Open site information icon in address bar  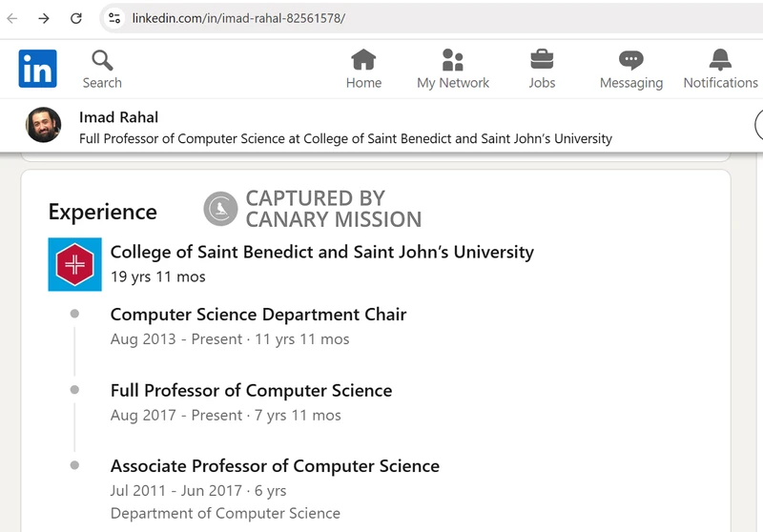pyautogui.click(x=114, y=18)
